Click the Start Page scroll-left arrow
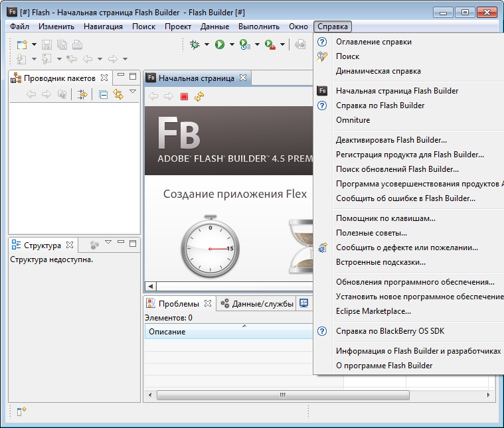 tap(151, 285)
